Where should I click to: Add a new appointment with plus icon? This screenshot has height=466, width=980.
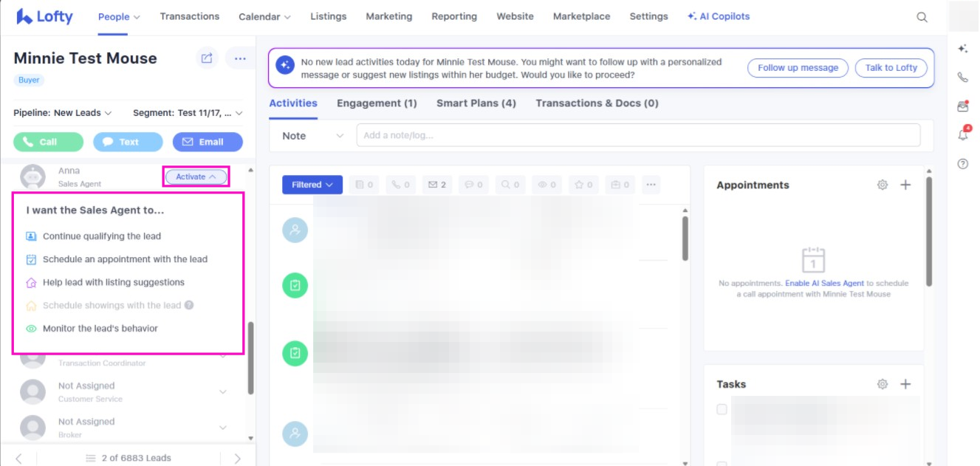coord(905,185)
